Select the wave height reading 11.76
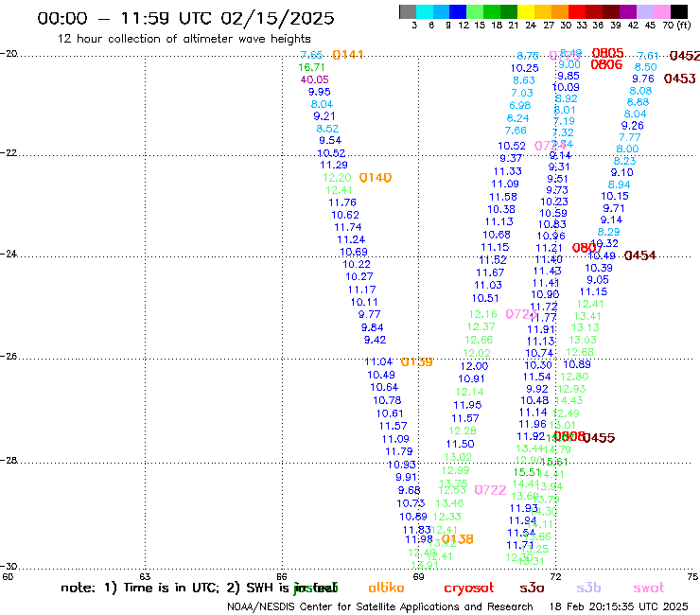Image resolution: width=700 pixels, height=615 pixels. (342, 202)
